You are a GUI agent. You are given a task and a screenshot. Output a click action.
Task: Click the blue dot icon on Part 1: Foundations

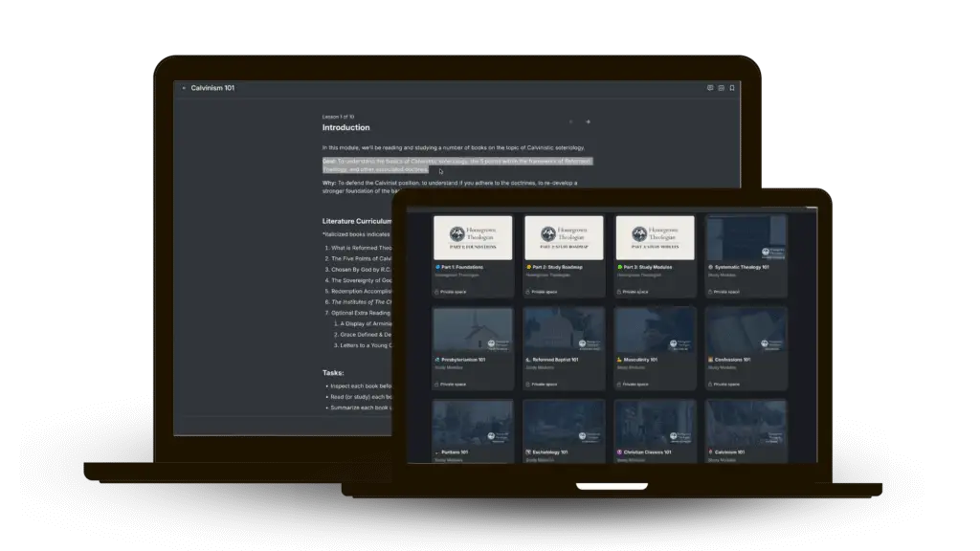pos(436,267)
